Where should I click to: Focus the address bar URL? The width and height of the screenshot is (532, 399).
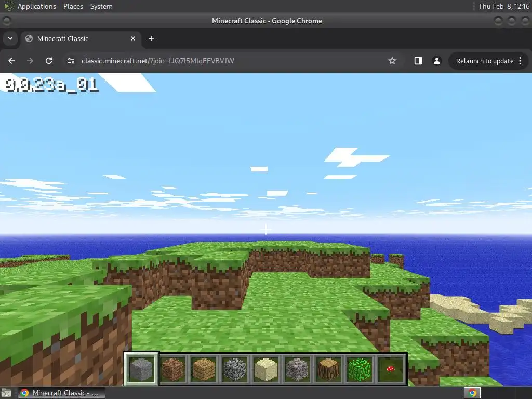pyautogui.click(x=158, y=61)
